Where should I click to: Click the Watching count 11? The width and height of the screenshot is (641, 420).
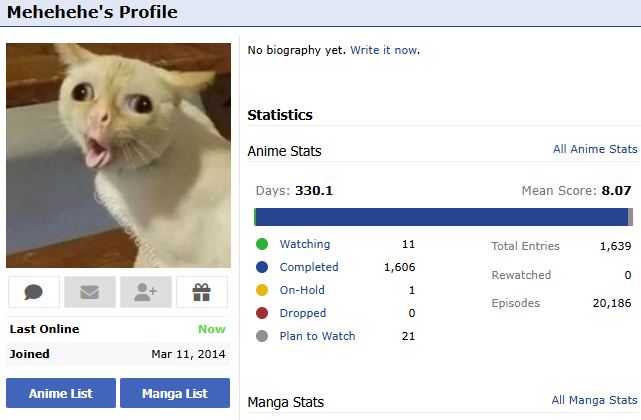tap(408, 244)
